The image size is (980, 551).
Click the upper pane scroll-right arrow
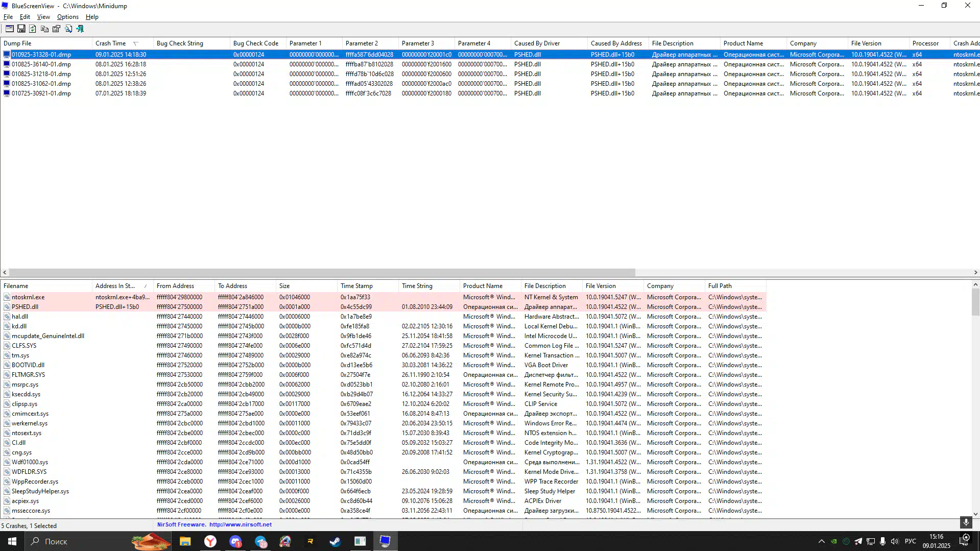click(975, 273)
